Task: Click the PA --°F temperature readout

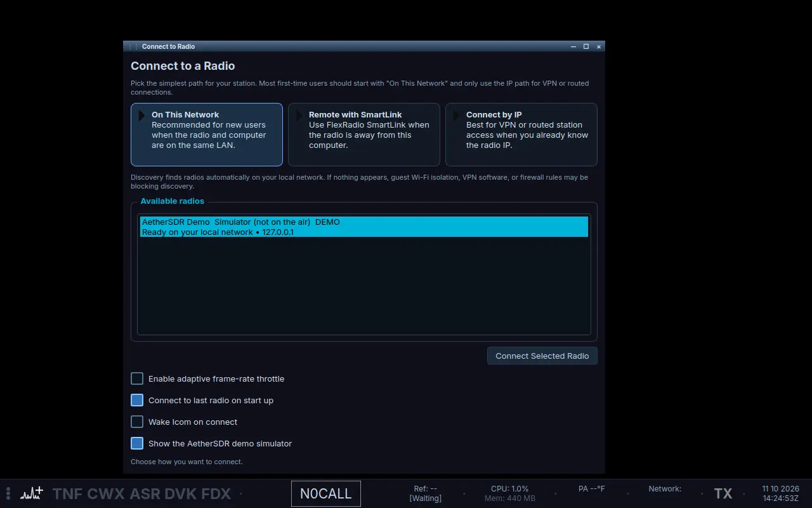Action: coord(591,489)
